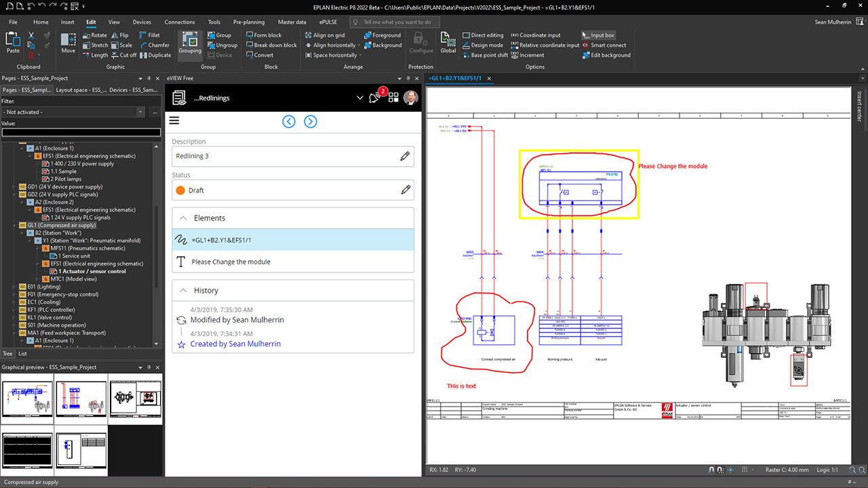The width and height of the screenshot is (868, 488).
Task: Select GD1 (24 V device power supply)
Action: 64,186
